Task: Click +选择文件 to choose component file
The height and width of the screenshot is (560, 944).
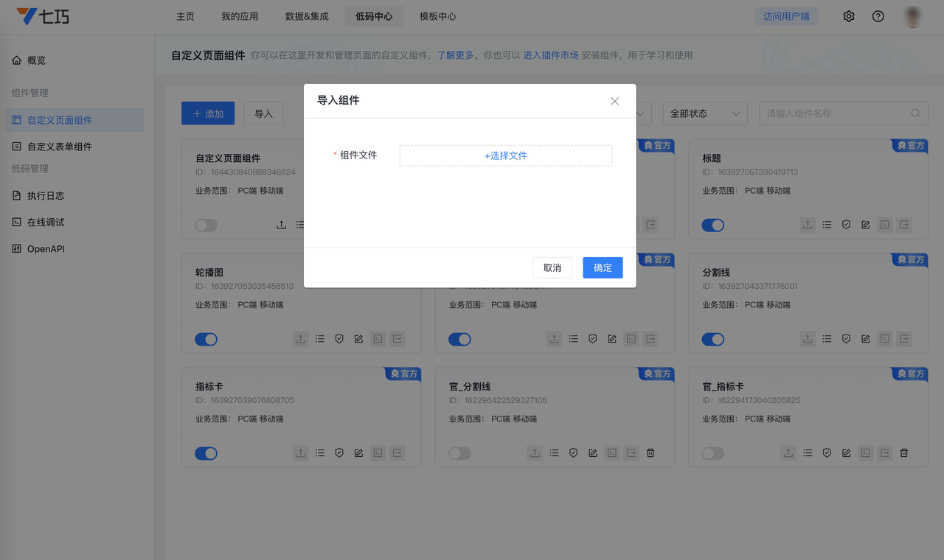Action: tap(505, 155)
